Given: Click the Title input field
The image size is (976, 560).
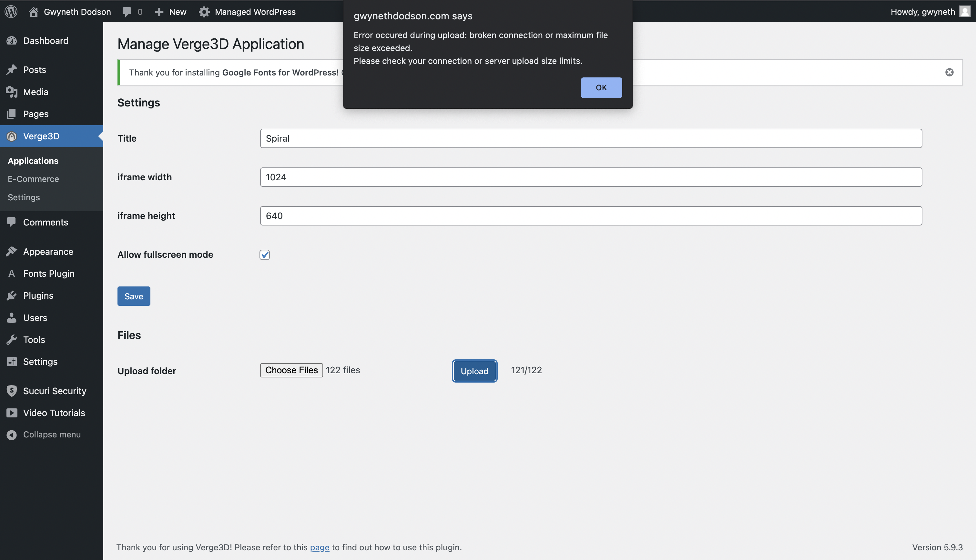Looking at the screenshot, I should (591, 138).
